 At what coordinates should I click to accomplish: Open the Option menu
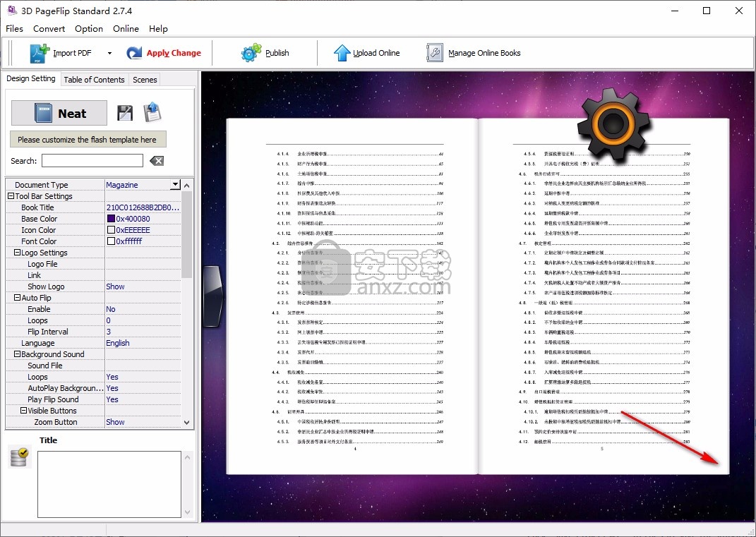point(89,28)
